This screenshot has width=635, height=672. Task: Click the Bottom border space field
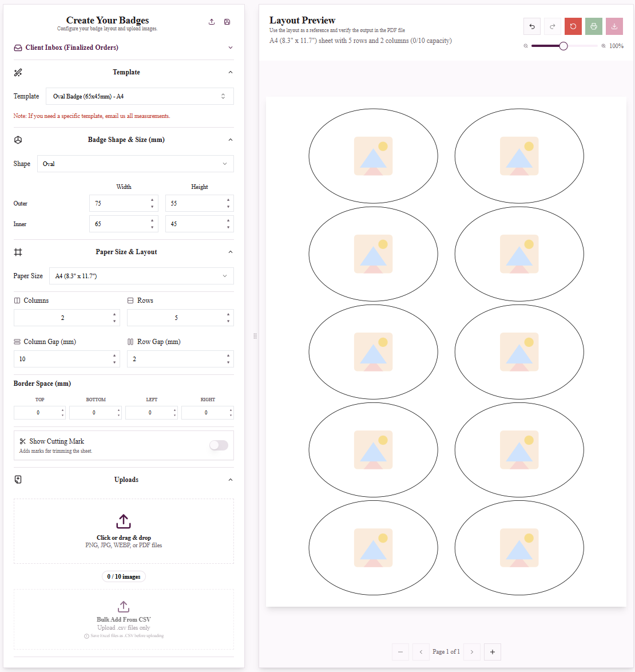click(x=96, y=413)
